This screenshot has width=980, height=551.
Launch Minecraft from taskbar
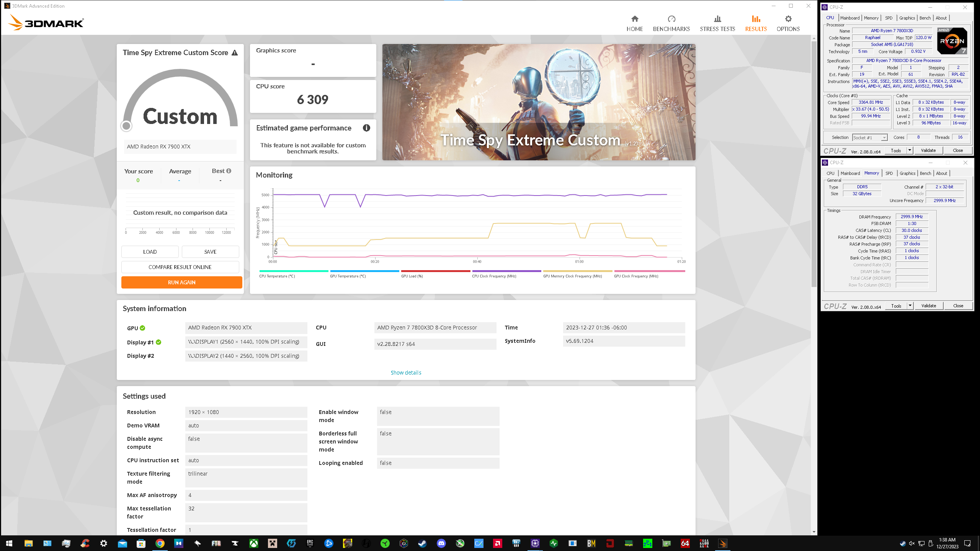click(x=273, y=543)
